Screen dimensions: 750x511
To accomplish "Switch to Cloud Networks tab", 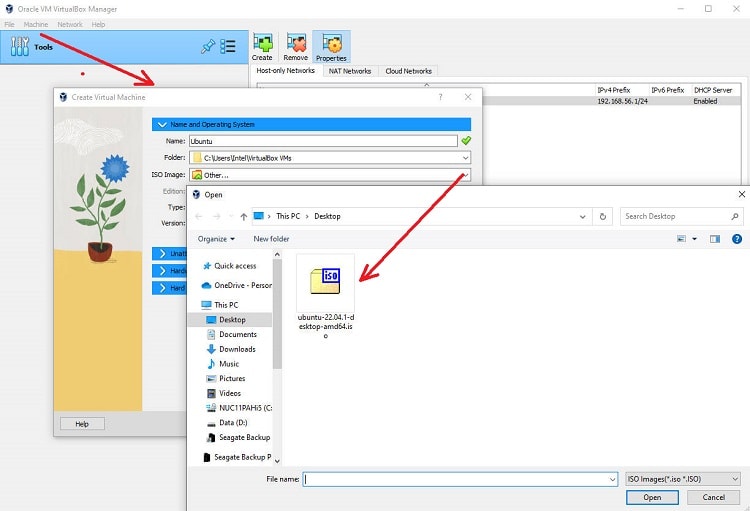I will (x=408, y=71).
